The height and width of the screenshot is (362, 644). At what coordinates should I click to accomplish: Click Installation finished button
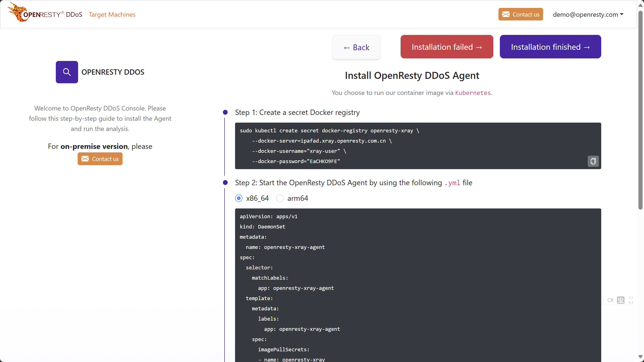point(550,47)
